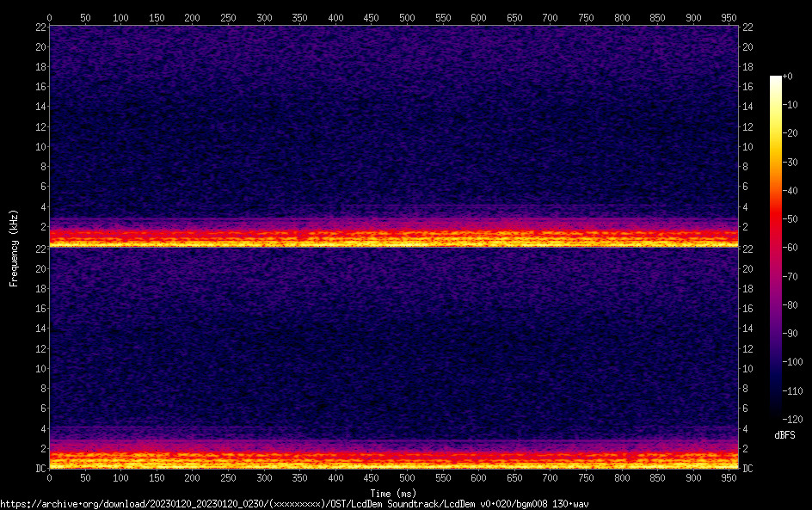
Task: Click the 100 tick on the top time axis
Action: (x=120, y=16)
